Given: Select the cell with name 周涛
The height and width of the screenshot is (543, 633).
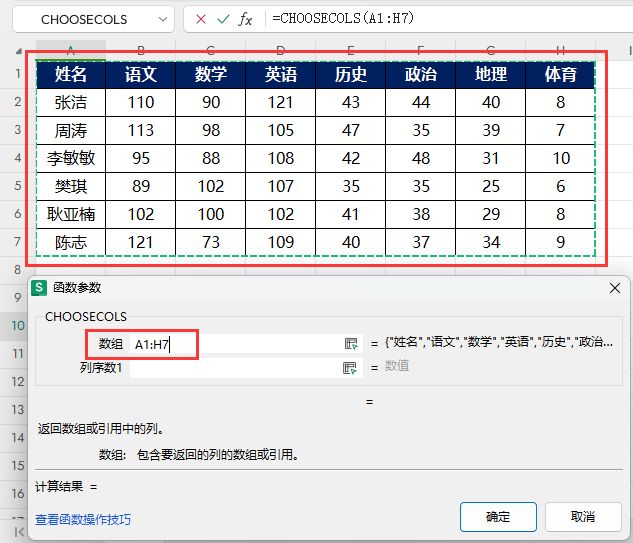Looking at the screenshot, I should tap(71, 130).
